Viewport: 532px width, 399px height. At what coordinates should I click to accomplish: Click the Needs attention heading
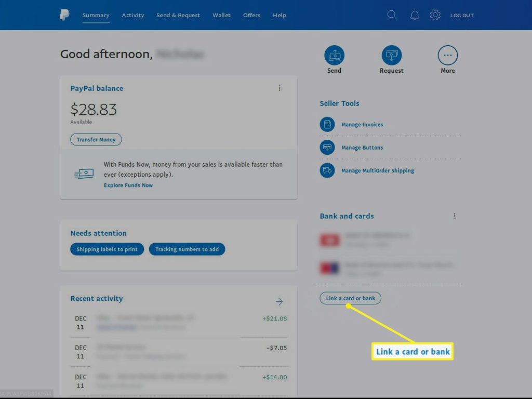[x=98, y=233]
